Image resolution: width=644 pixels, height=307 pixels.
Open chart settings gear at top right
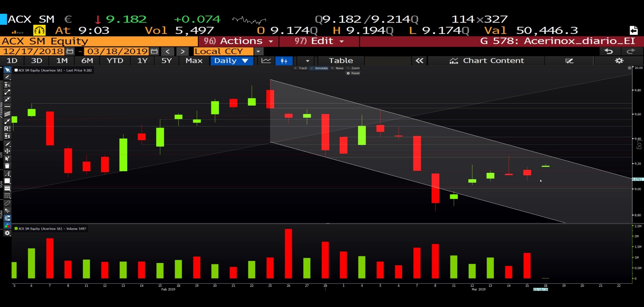click(x=619, y=61)
